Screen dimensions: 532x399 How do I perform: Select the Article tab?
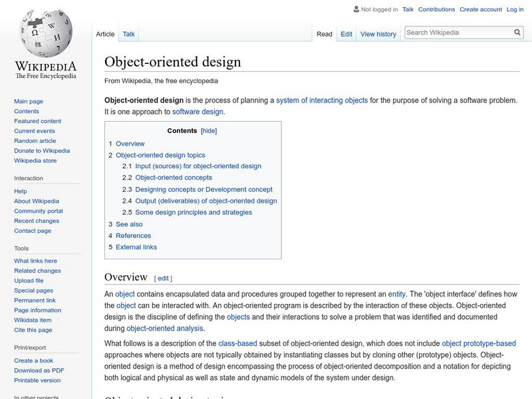pos(106,33)
